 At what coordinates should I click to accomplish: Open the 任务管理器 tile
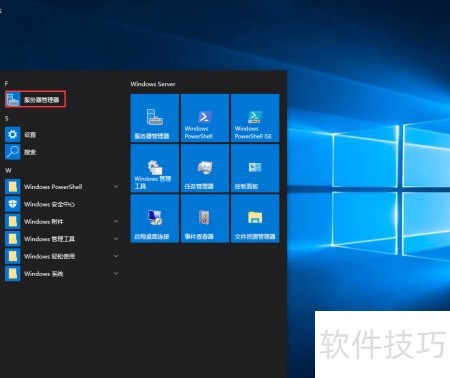(205, 168)
